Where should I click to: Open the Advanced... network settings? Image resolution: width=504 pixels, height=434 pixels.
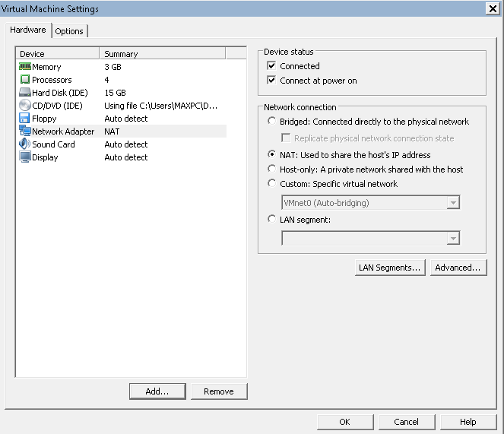click(458, 268)
